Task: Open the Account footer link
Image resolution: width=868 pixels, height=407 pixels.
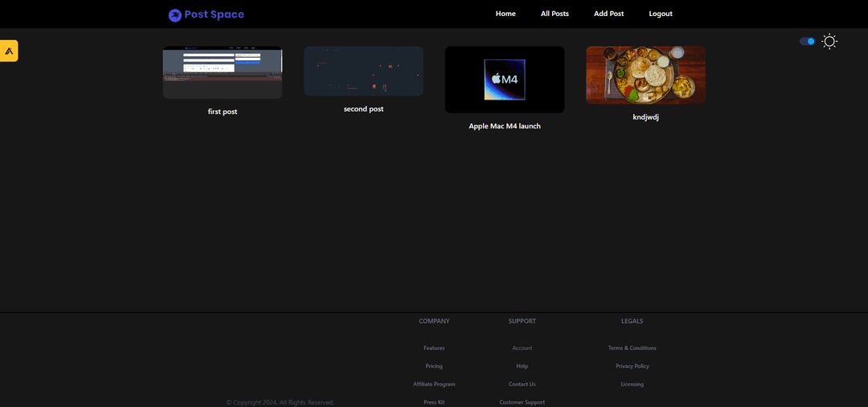Action: (x=522, y=348)
